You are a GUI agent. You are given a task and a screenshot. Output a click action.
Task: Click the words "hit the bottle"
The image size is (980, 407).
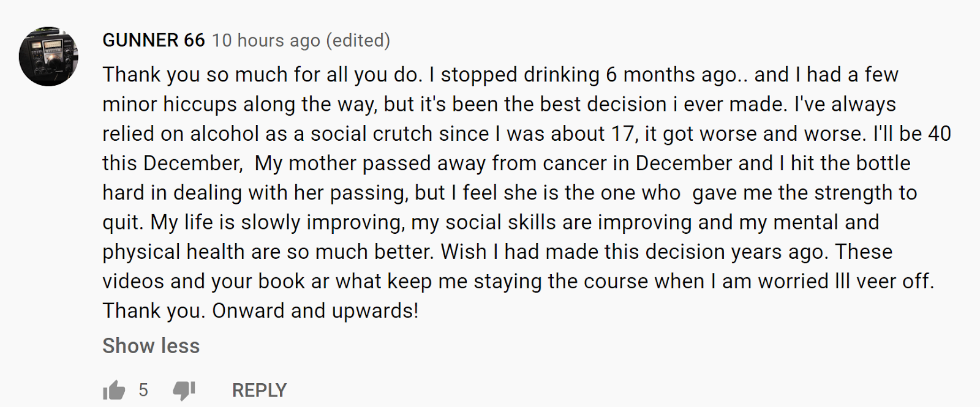click(x=850, y=163)
